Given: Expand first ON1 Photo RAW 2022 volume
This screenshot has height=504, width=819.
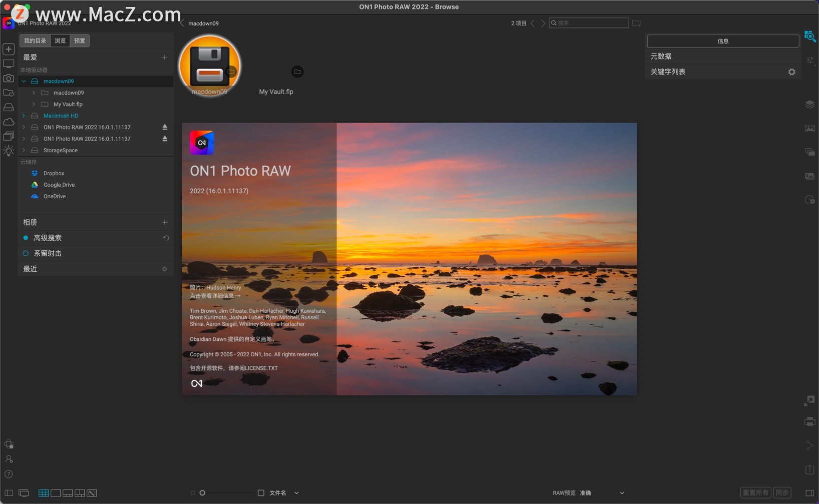Looking at the screenshot, I should coord(24,127).
